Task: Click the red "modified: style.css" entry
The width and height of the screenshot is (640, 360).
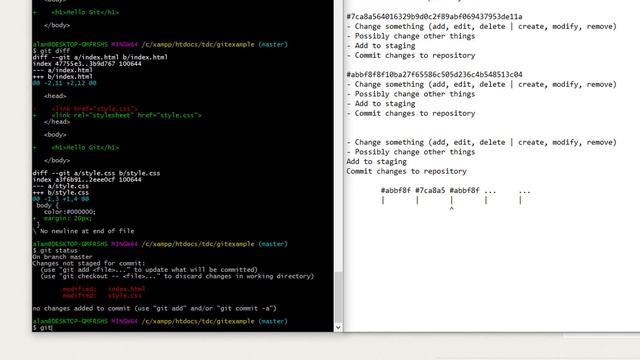Action: 102,296
